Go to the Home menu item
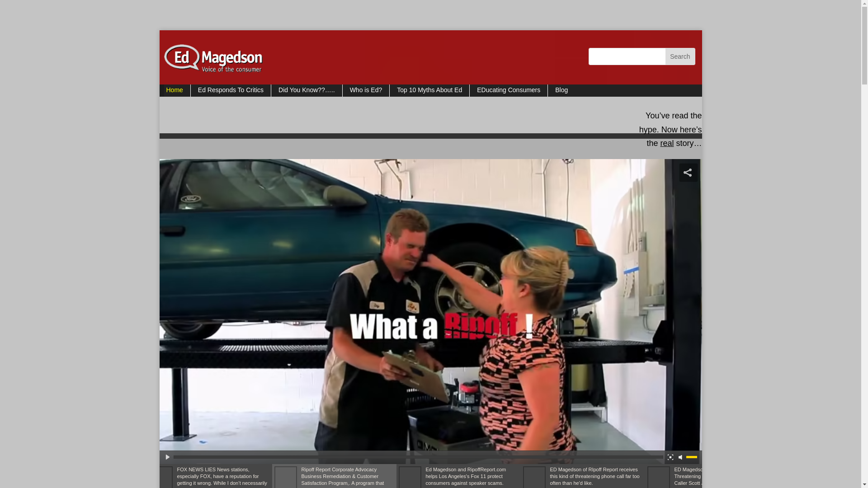Screen dimensions: 868x488 click(175, 90)
